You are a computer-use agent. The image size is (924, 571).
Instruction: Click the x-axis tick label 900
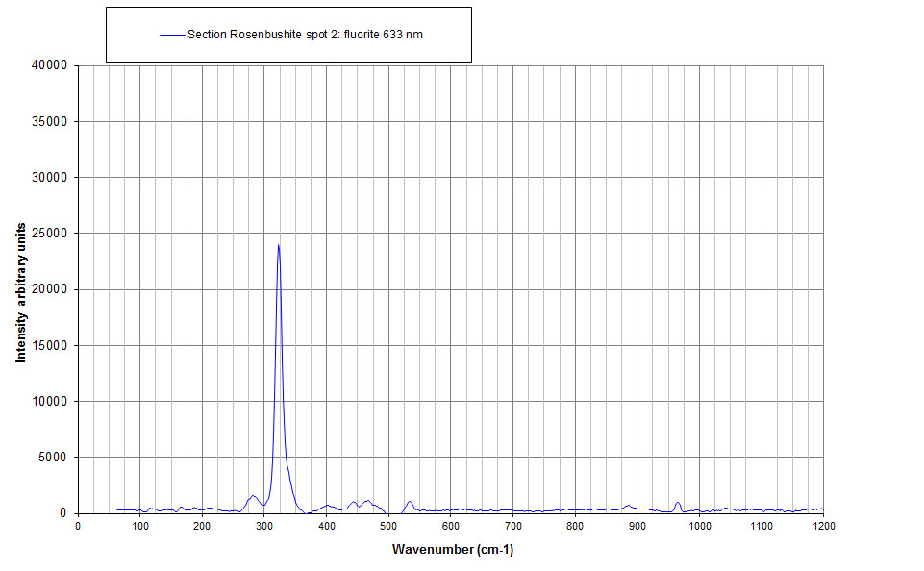click(x=637, y=527)
